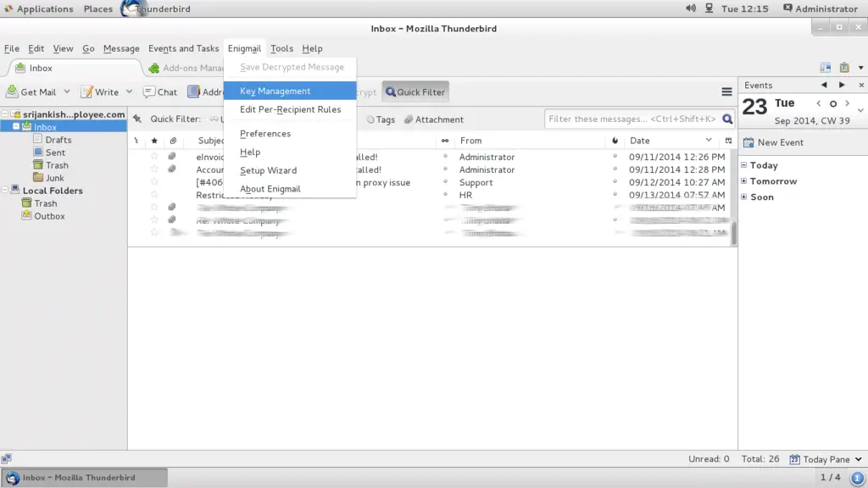Star the proxy issue message from Support
Image resolution: width=868 pixels, height=488 pixels.
coord(154,182)
